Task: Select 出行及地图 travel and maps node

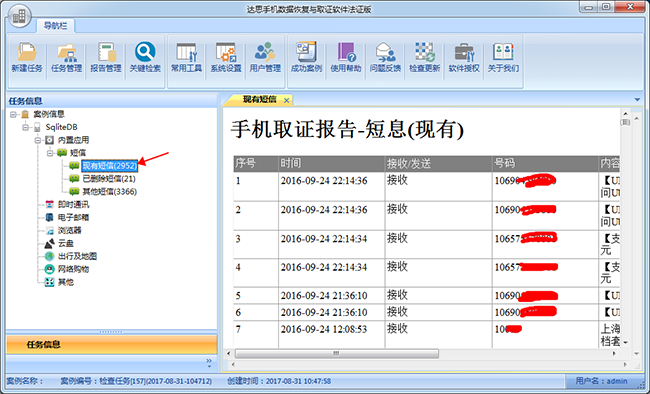Action: coord(77,256)
